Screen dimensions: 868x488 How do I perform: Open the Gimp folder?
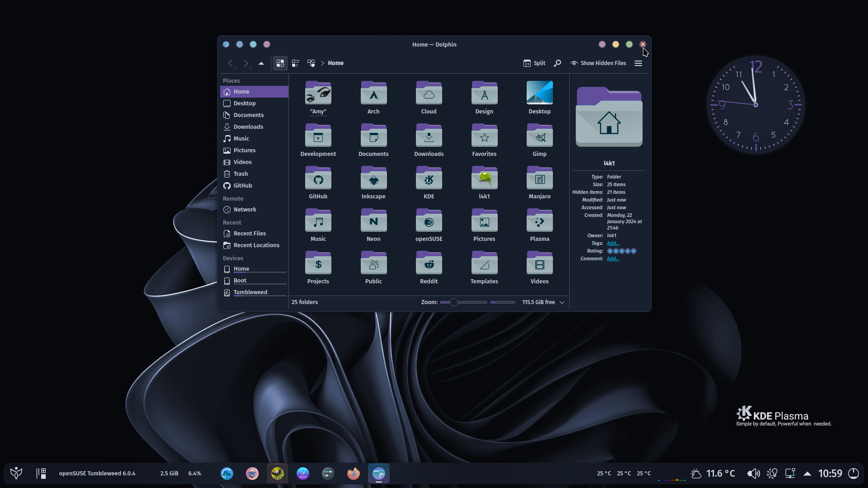(x=539, y=140)
